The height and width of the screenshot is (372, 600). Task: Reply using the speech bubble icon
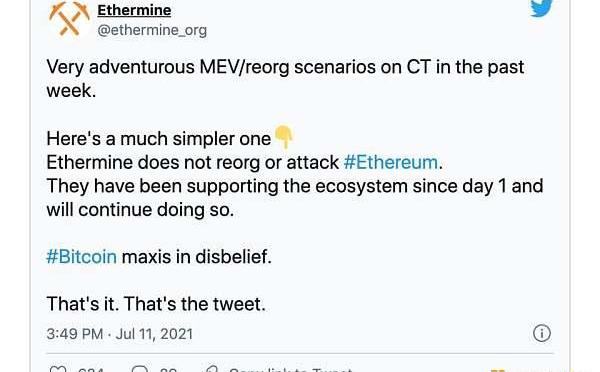[x=140, y=369]
